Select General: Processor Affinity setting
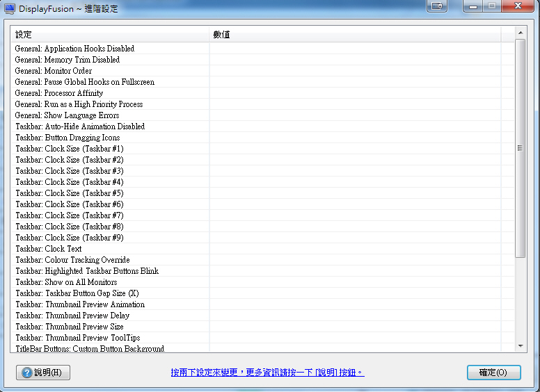Screen dimensions: 540x392 click(59, 93)
